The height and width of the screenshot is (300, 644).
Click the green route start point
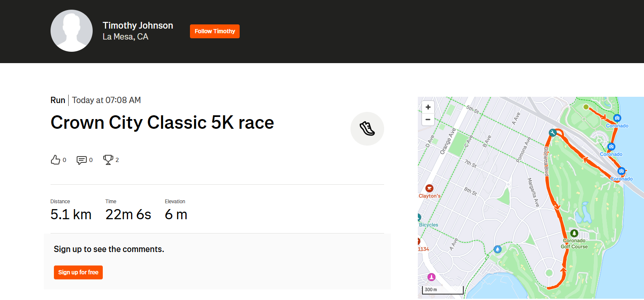click(x=585, y=107)
